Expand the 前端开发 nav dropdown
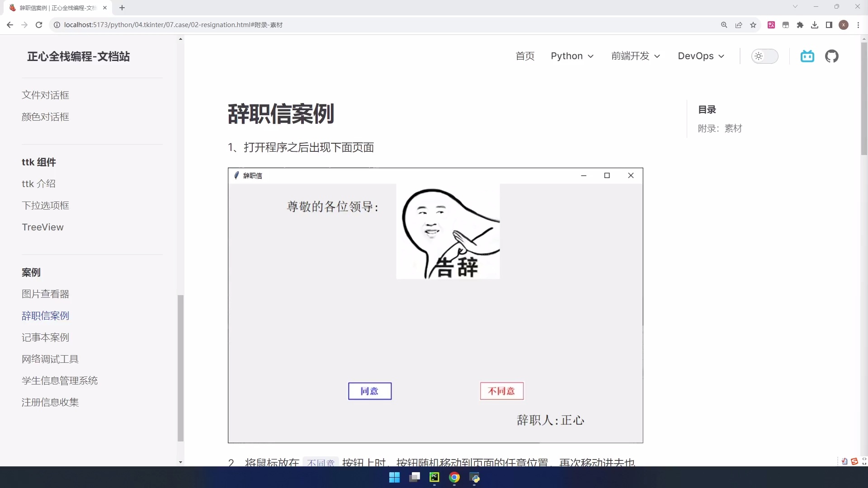The image size is (868, 488). pos(636,56)
